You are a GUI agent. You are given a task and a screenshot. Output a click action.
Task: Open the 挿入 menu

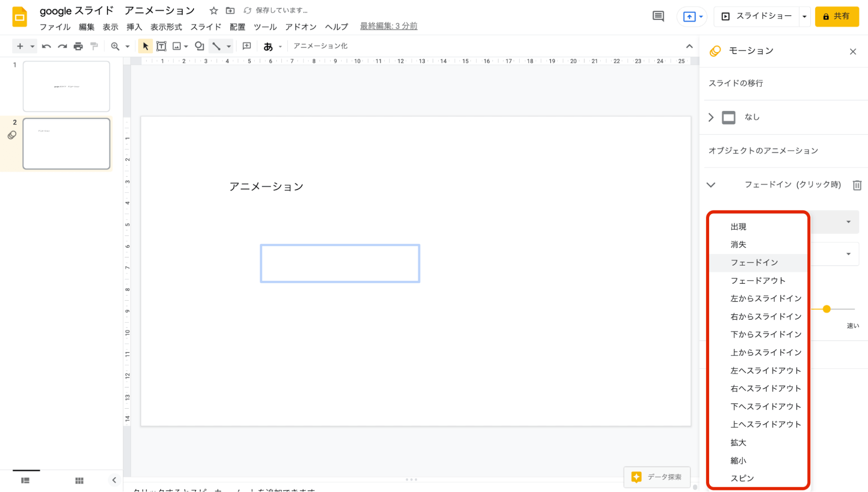[134, 27]
